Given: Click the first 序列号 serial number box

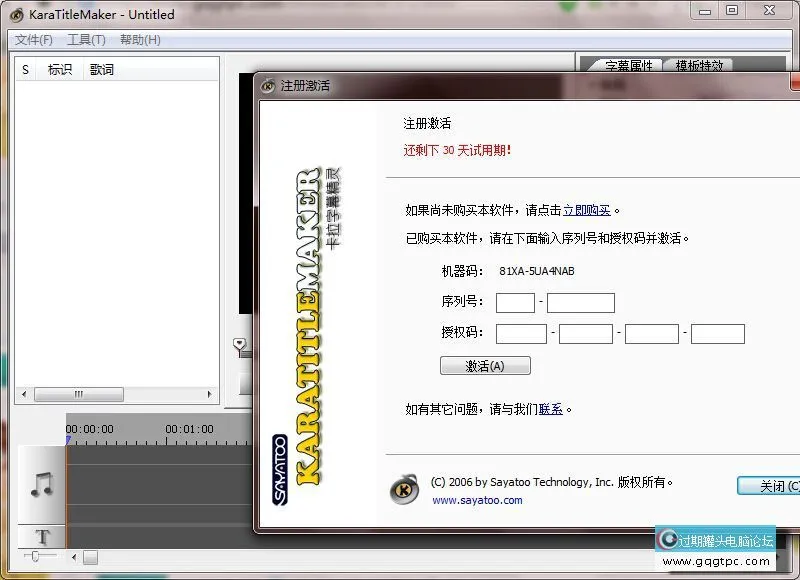Looking at the screenshot, I should [x=515, y=302].
